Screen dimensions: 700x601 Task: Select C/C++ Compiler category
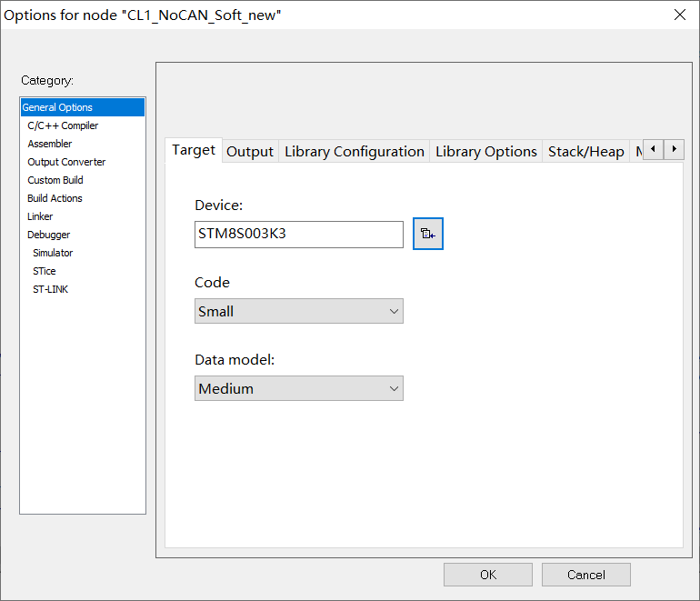(x=63, y=125)
